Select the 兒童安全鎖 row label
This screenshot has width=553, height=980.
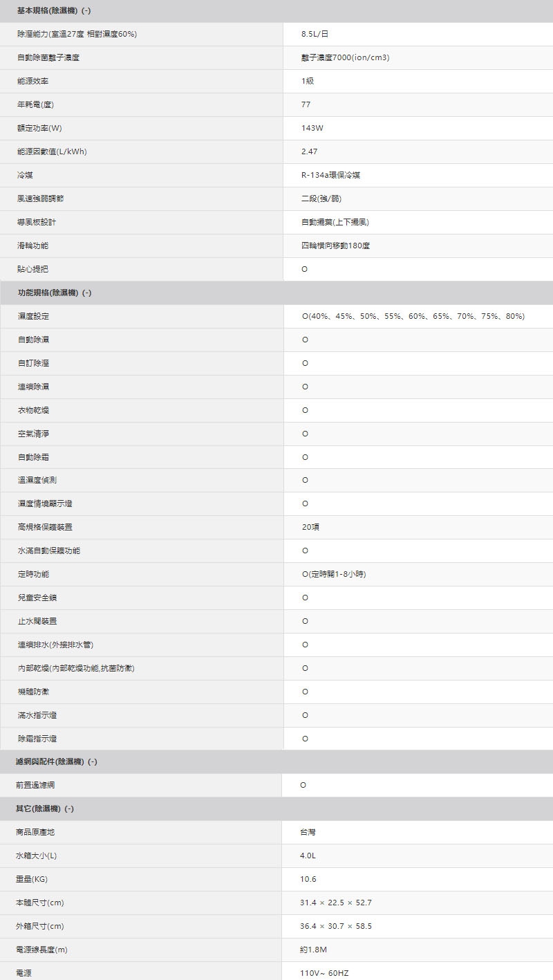pyautogui.click(x=37, y=598)
